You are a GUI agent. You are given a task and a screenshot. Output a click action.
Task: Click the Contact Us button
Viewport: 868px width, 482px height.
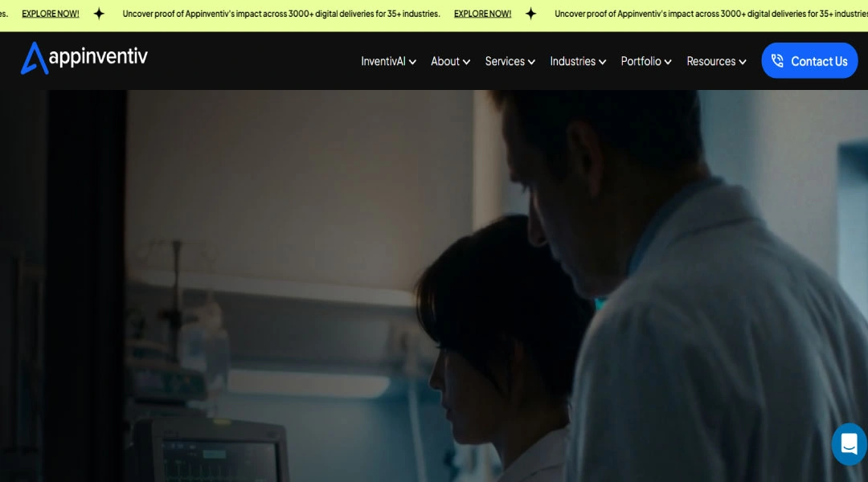pos(809,60)
